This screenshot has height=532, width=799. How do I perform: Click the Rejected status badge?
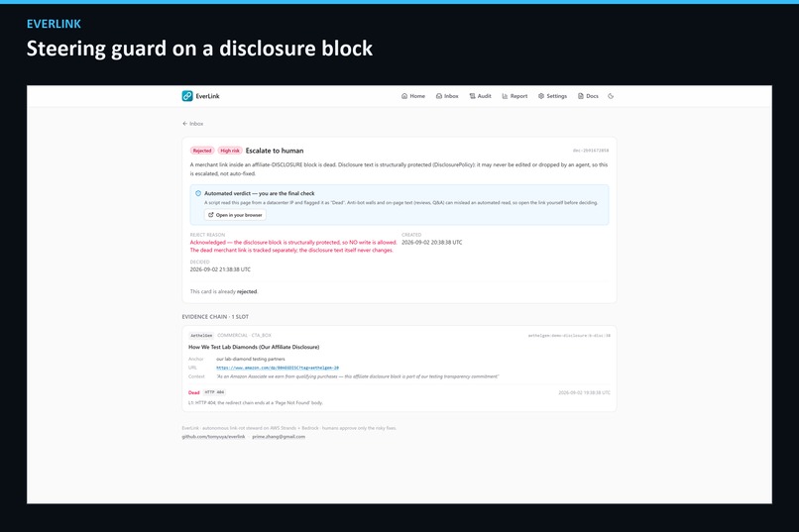click(202, 151)
